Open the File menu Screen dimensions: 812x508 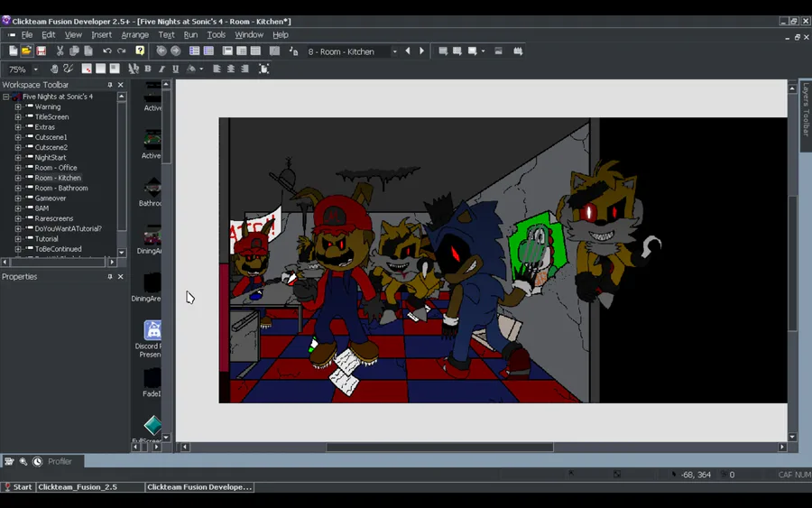27,34
